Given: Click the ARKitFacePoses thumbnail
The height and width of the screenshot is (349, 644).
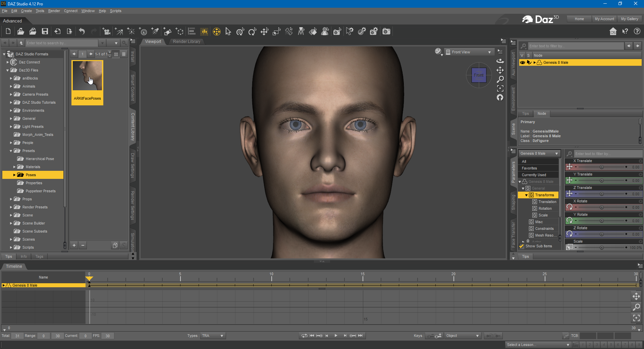Looking at the screenshot, I should [87, 83].
